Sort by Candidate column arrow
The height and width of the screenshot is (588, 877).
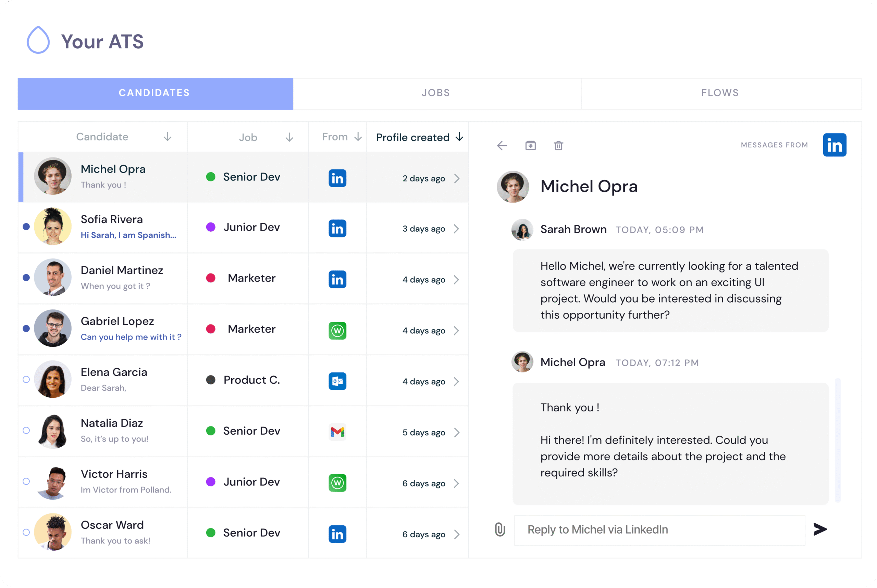tap(168, 137)
